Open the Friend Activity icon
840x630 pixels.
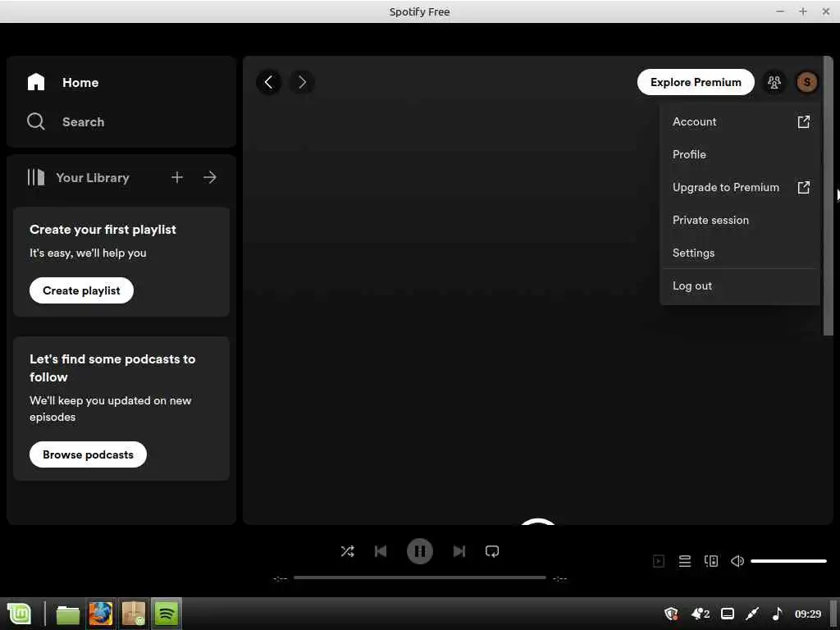(774, 82)
